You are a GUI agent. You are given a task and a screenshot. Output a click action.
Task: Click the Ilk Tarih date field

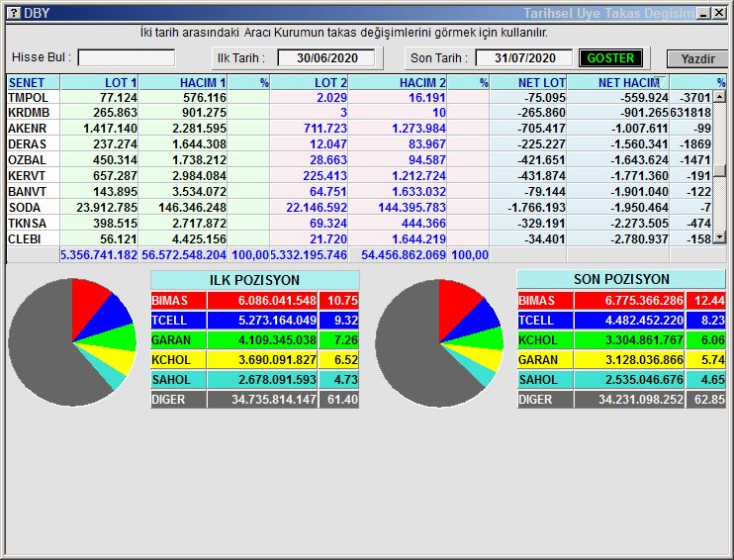coord(325,58)
